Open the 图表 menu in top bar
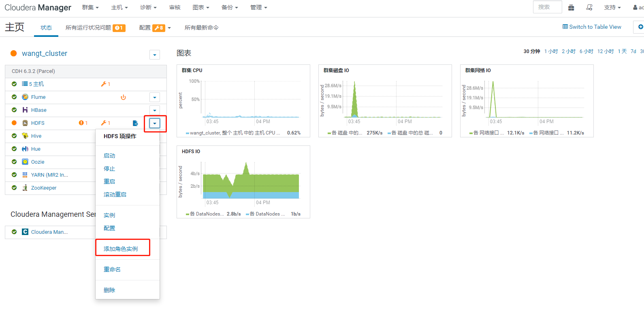 pos(201,7)
